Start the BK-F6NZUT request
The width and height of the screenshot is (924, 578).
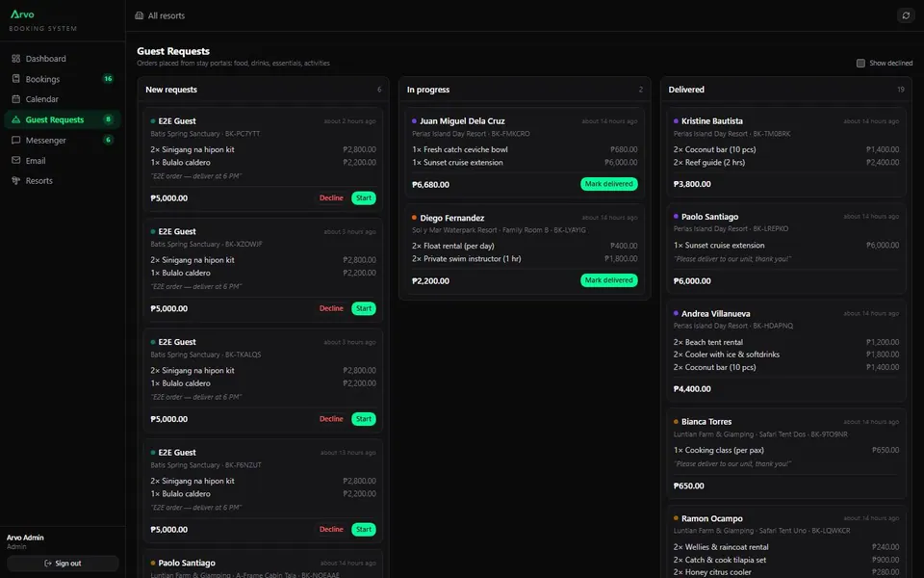364,529
